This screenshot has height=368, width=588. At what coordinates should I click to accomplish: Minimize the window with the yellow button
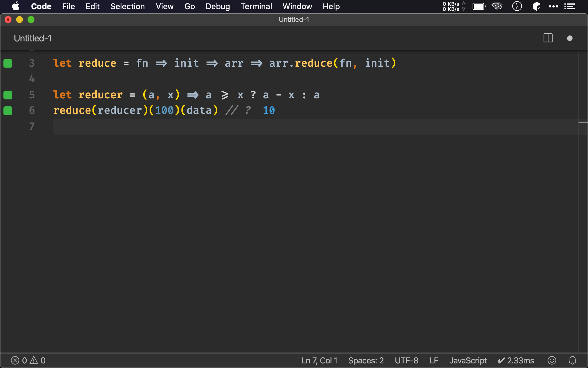point(20,20)
